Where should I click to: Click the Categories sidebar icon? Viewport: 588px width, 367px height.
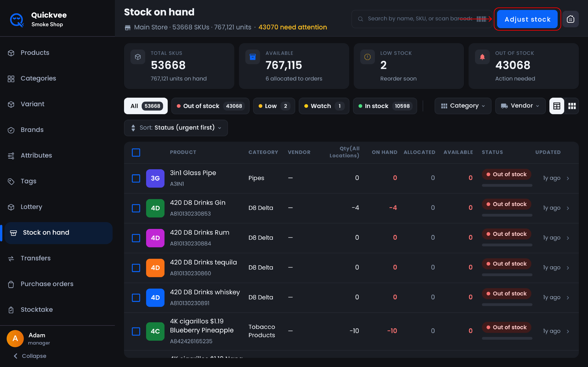pos(11,79)
